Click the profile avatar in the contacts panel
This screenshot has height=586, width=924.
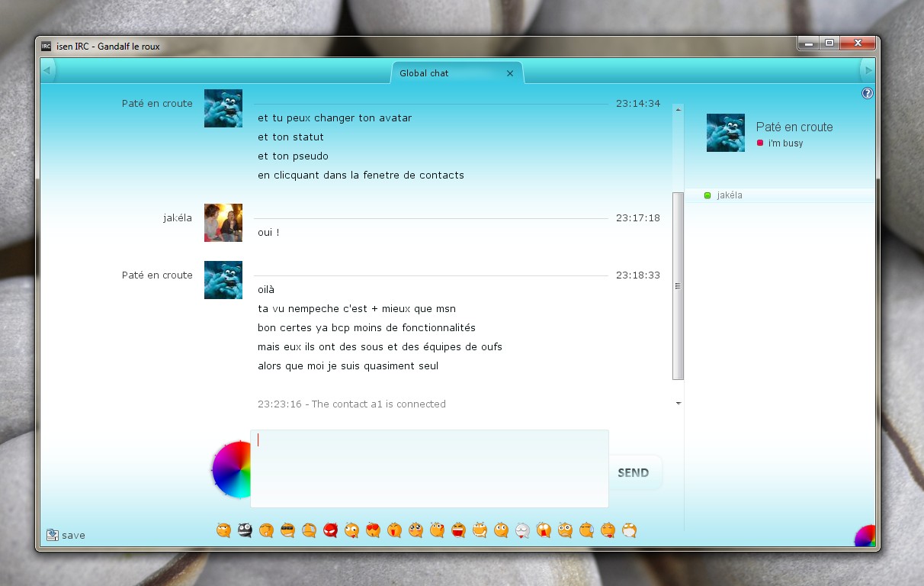726,133
